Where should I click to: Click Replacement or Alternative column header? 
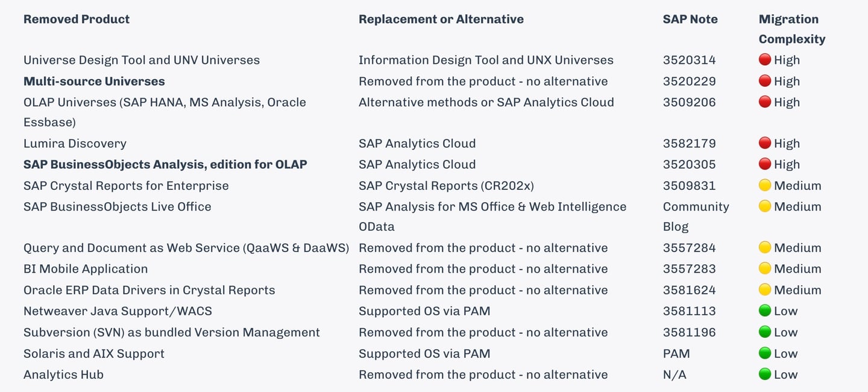click(441, 19)
